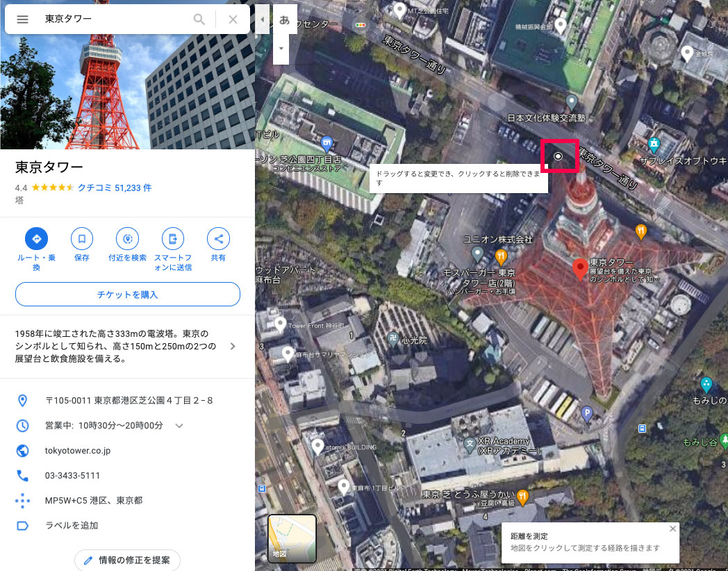Expand the description with chevron arrow

point(233,347)
